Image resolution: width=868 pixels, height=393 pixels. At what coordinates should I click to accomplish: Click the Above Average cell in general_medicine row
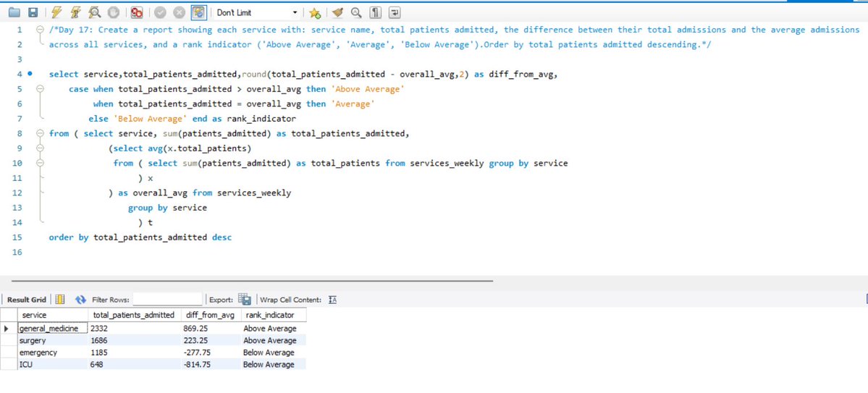(x=274, y=329)
